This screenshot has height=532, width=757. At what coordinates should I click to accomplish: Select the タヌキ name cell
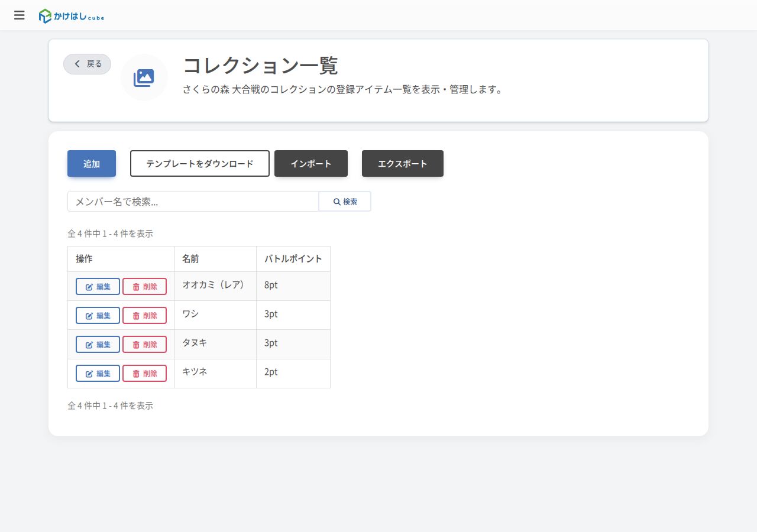tap(216, 344)
